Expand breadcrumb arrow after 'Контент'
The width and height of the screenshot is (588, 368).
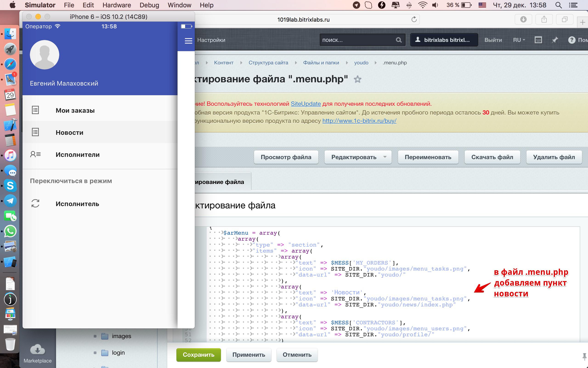click(x=241, y=63)
